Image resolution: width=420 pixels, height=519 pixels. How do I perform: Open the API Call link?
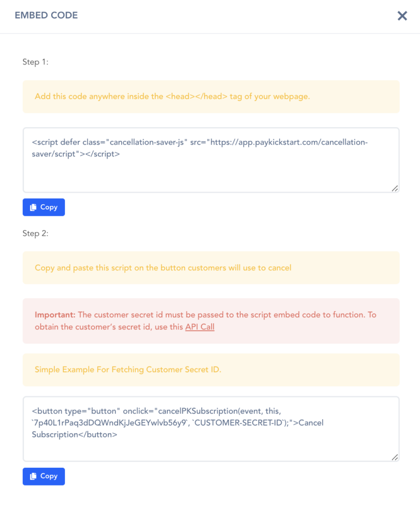(200, 327)
